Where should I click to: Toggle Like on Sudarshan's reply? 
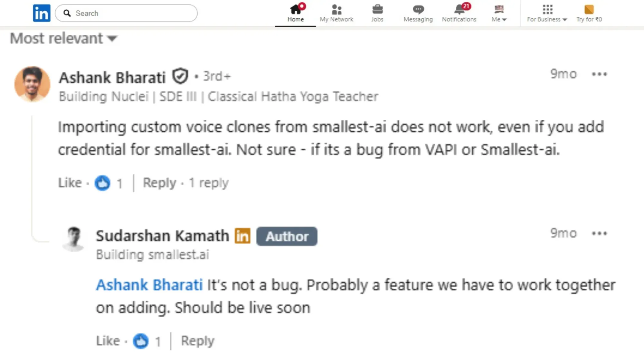[x=108, y=340]
